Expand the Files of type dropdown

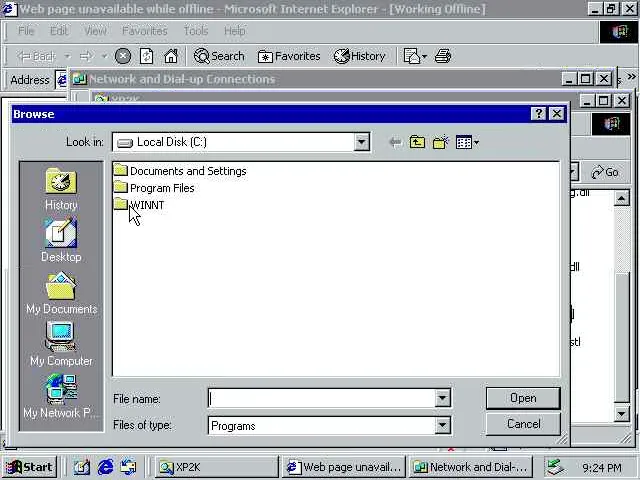click(x=442, y=426)
